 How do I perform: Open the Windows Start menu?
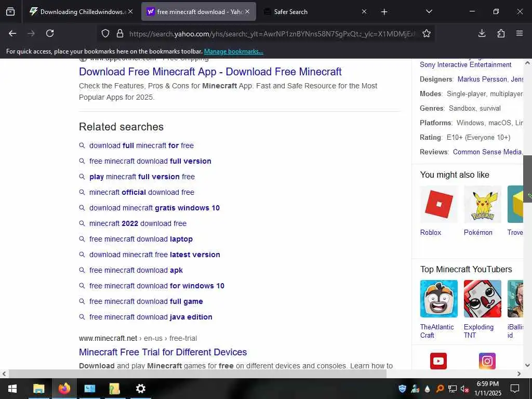[12, 389]
